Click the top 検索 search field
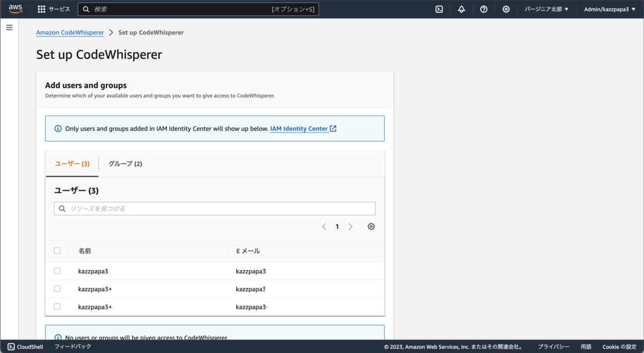The image size is (644, 353). (198, 9)
